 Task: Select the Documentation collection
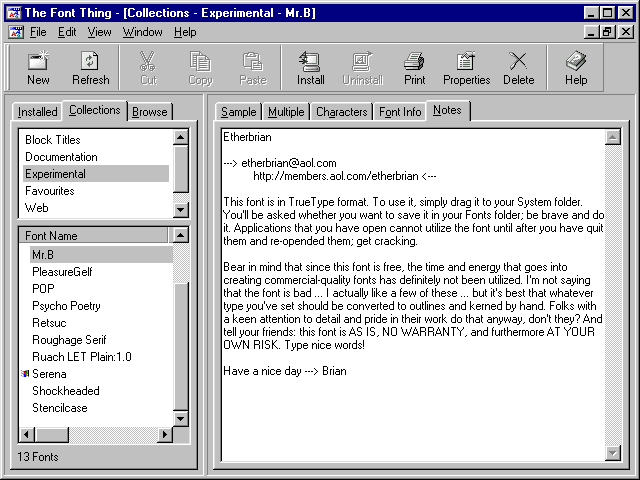pos(96,157)
